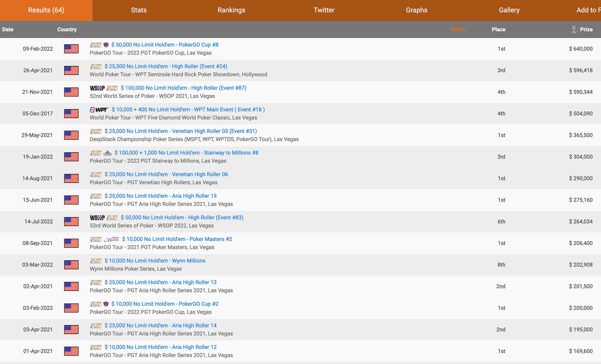
Task: Click the WSOP logo on Event #87 row
Action: pyautogui.click(x=97, y=88)
